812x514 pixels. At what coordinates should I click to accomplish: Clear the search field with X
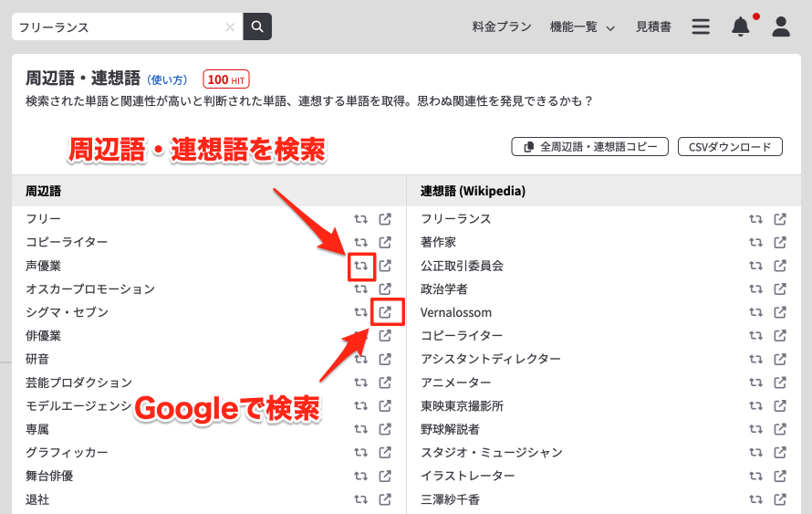click(230, 27)
